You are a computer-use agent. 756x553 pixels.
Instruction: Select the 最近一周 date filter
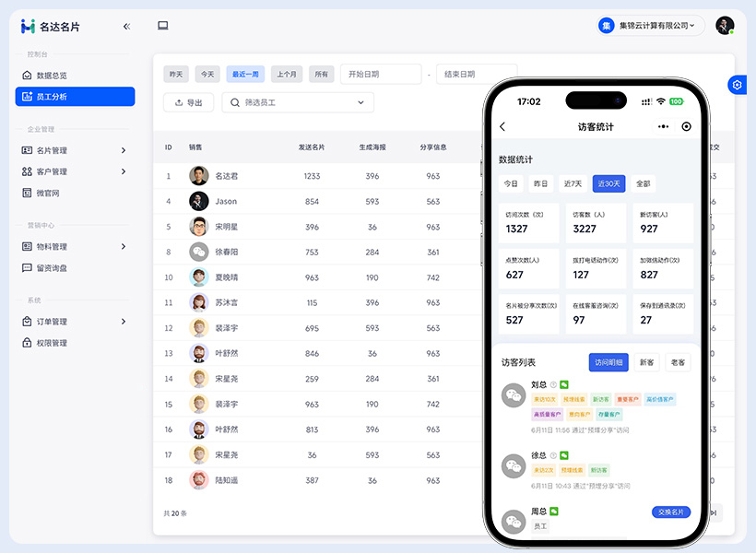pos(245,75)
